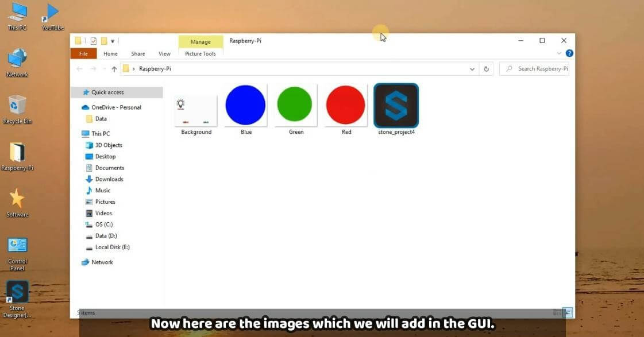This screenshot has height=337, width=644.
Task: Expand the address bar history dropdown
Action: pos(472,69)
